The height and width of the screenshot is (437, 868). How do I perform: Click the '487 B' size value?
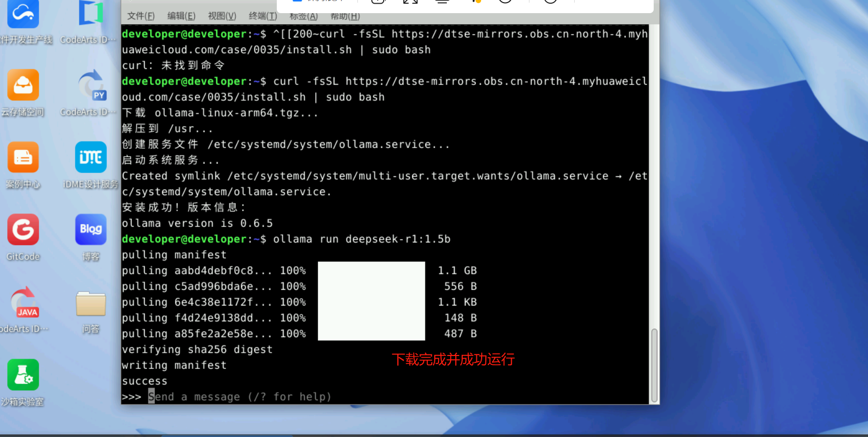[x=461, y=333]
